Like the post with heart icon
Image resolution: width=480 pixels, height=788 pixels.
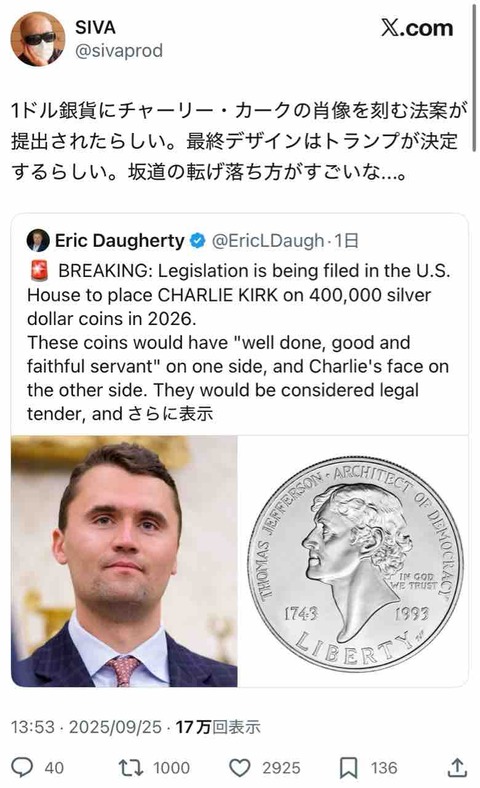pyautogui.click(x=240, y=767)
